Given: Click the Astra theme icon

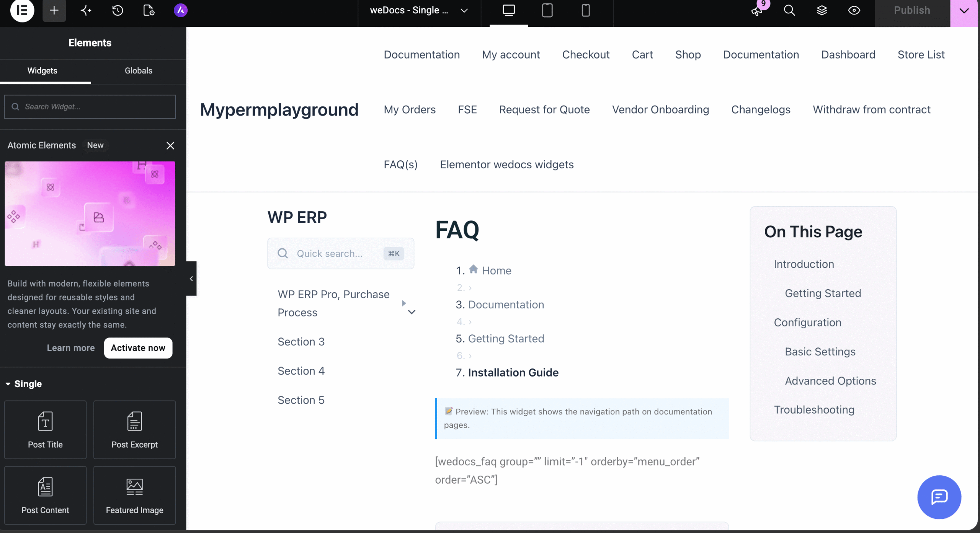Looking at the screenshot, I should pyautogui.click(x=181, y=10).
